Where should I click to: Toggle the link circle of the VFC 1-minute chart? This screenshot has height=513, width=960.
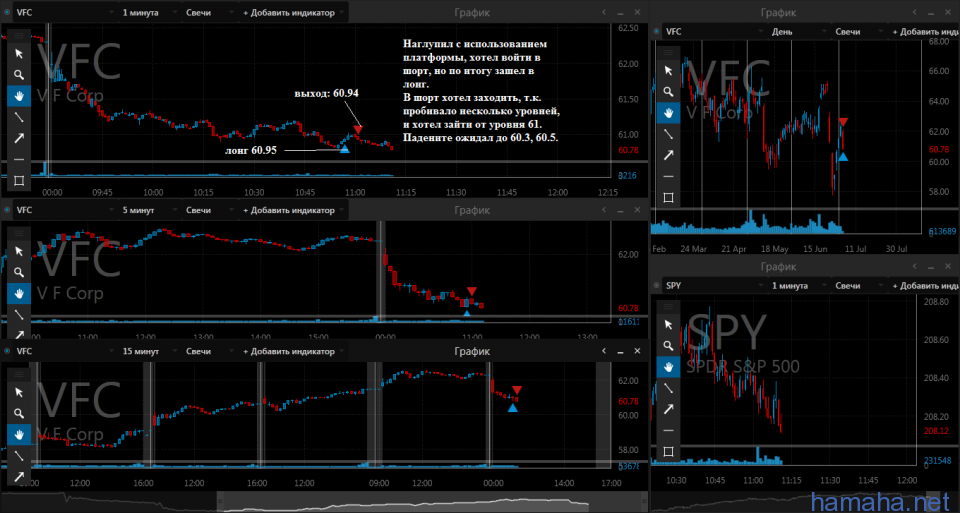click(x=7, y=12)
